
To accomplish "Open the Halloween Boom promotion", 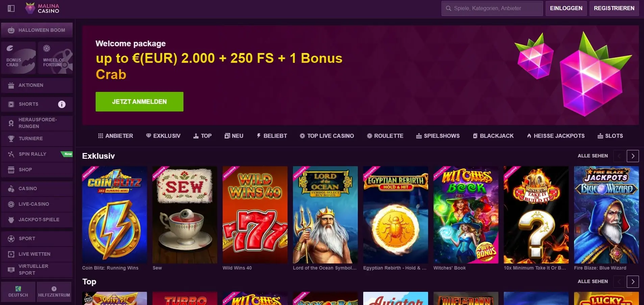I will pos(37,30).
